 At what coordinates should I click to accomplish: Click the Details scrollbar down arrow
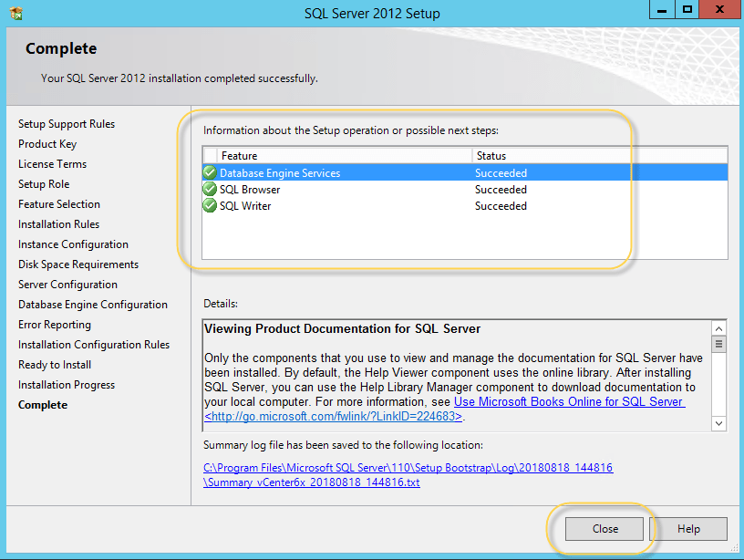718,423
